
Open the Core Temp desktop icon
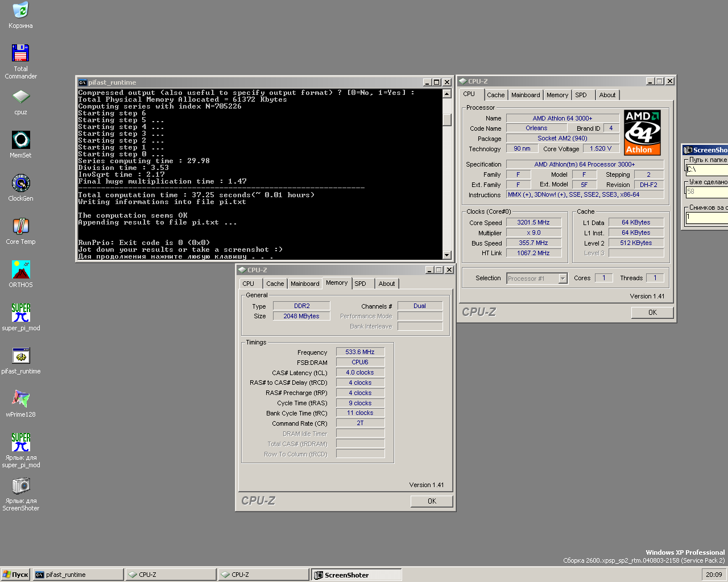pyautogui.click(x=20, y=231)
